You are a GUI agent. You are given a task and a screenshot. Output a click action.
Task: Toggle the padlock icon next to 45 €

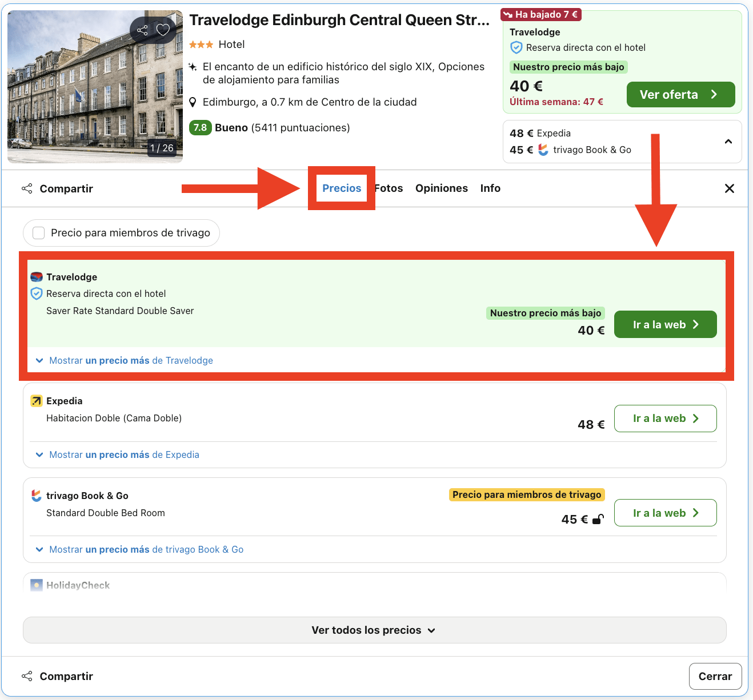click(x=598, y=520)
